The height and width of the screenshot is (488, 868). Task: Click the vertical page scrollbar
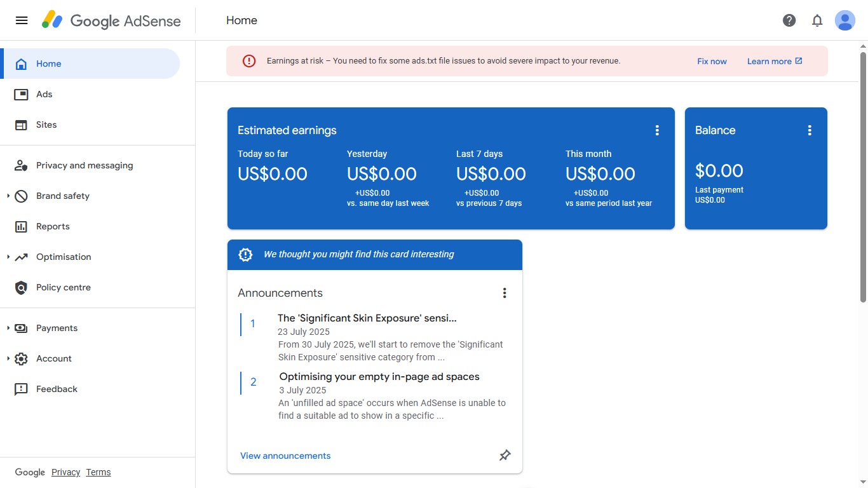[863, 177]
